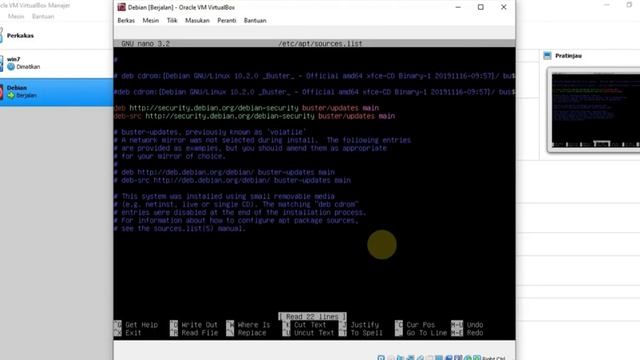Minimize the Debian VM window

tap(458, 7)
